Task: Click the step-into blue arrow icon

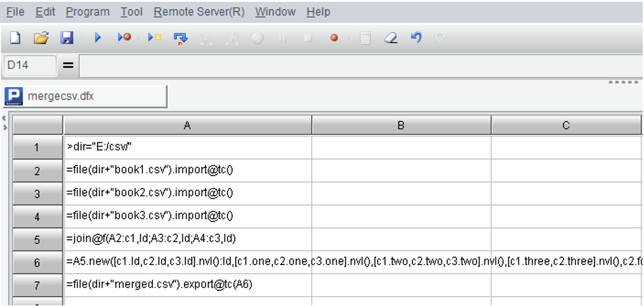Action: pos(181,38)
